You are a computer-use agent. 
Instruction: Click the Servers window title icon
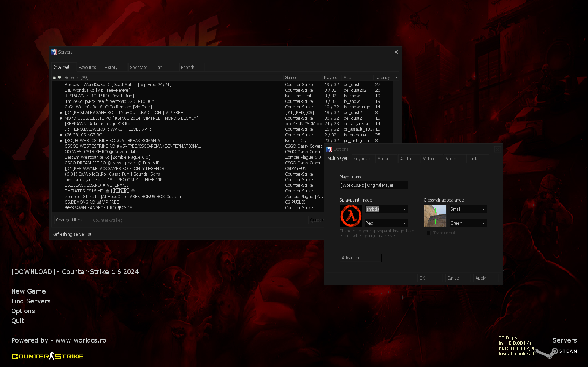point(54,52)
